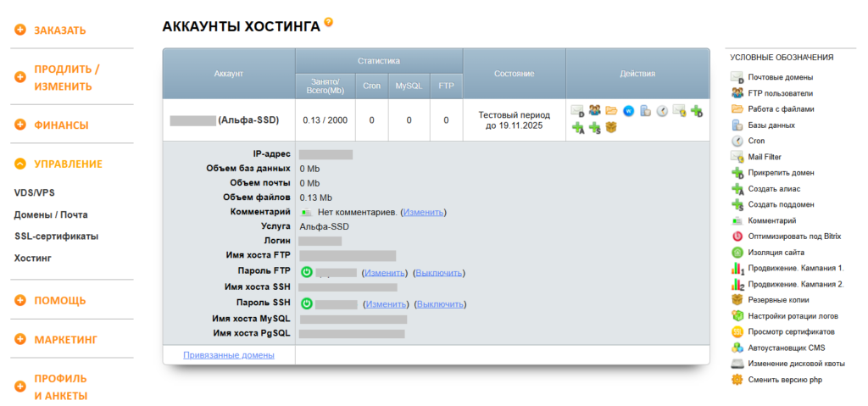868x406 pixels.
Task: Open backups box icon in Actions column
Action: click(x=611, y=128)
